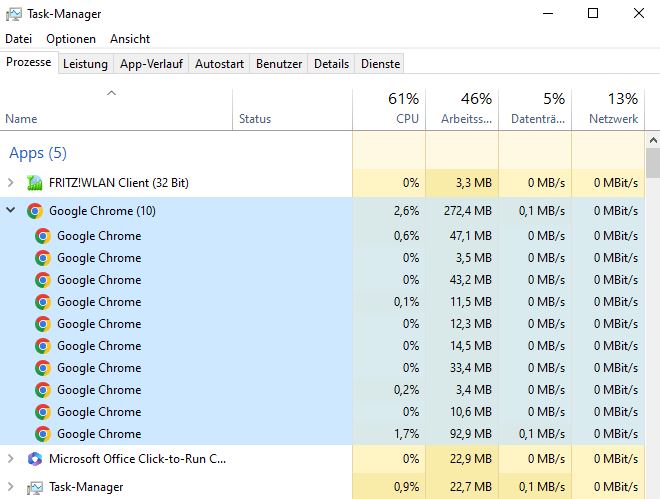Click the Task-Manager process row icon
Image resolution: width=660 pixels, height=499 pixels.
35,487
